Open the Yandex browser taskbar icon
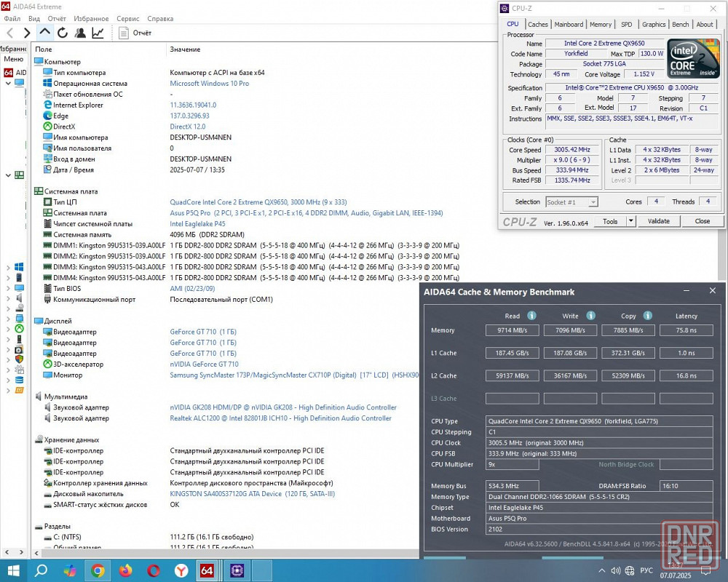Screen dimensions: 728x582 [181, 570]
